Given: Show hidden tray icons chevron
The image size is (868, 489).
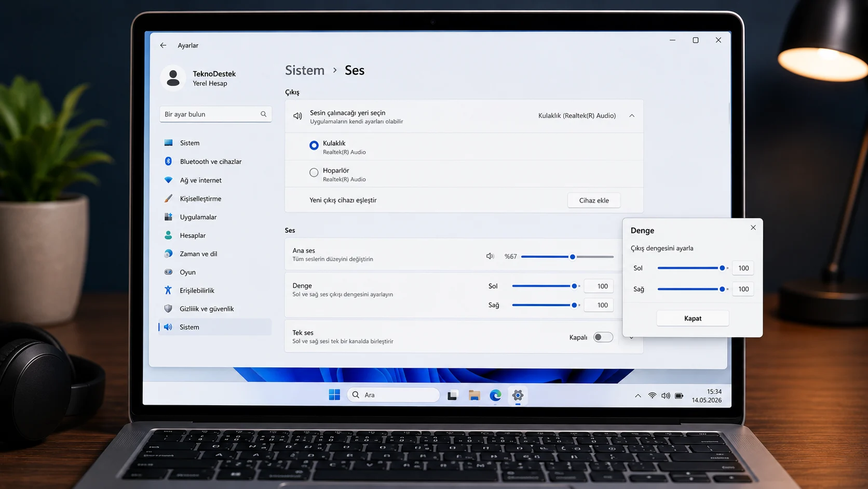Looking at the screenshot, I should click(x=638, y=395).
